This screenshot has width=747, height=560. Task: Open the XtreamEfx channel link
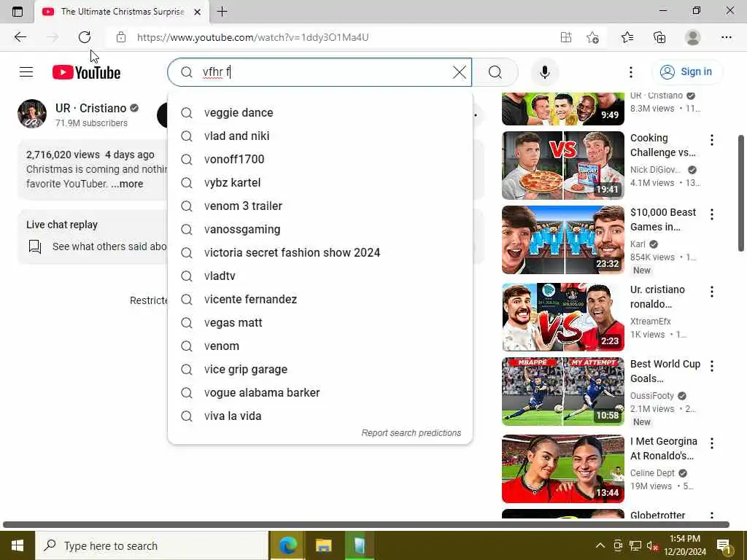coord(650,322)
